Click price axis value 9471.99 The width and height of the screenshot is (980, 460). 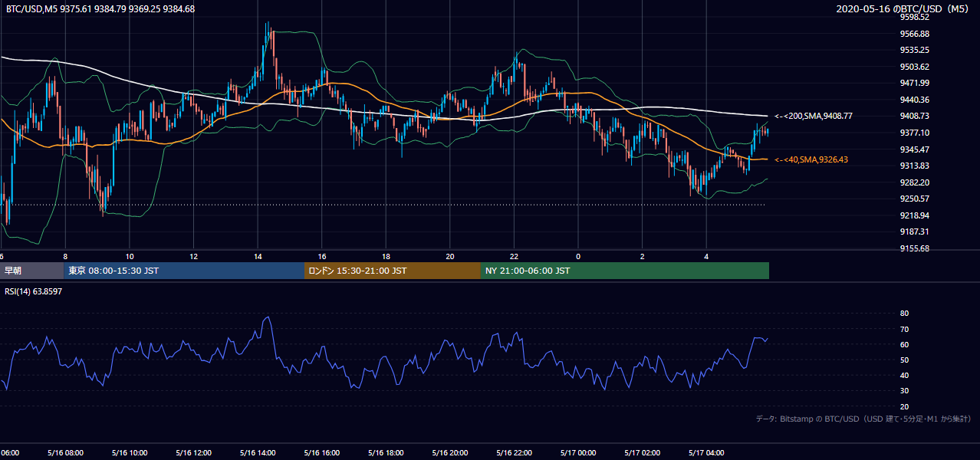(915, 83)
